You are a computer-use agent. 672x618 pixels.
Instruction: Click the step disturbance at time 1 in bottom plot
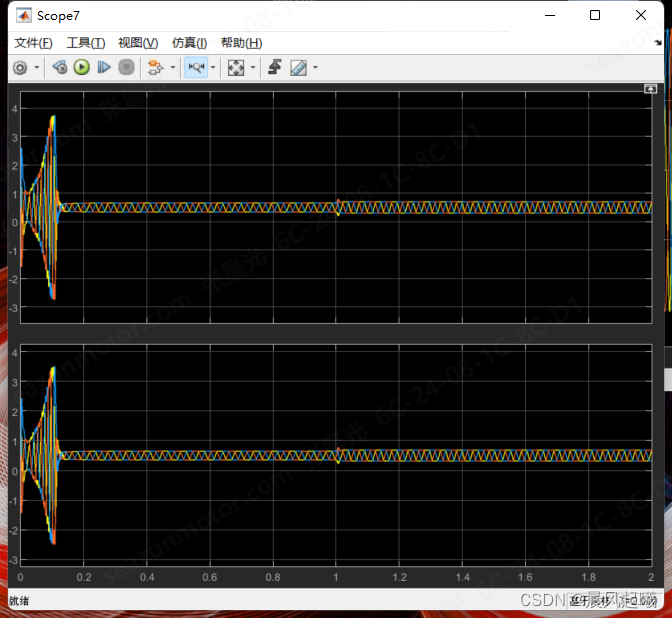tap(338, 456)
